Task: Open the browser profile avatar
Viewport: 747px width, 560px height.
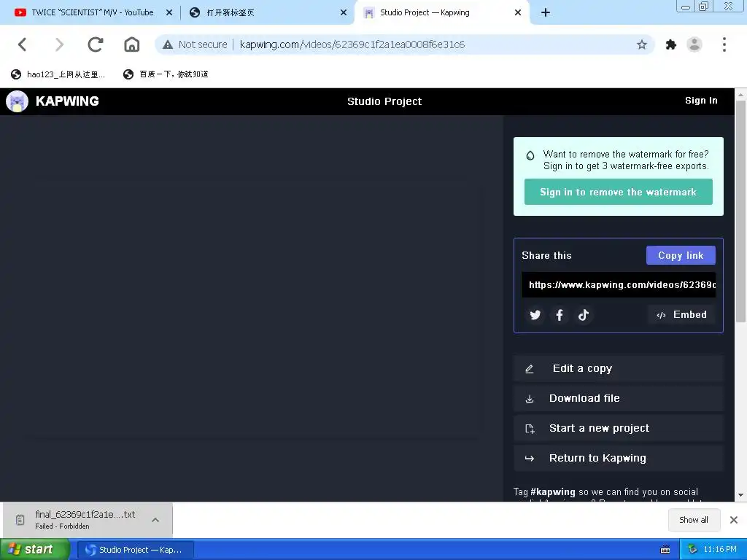Action: pos(694,44)
